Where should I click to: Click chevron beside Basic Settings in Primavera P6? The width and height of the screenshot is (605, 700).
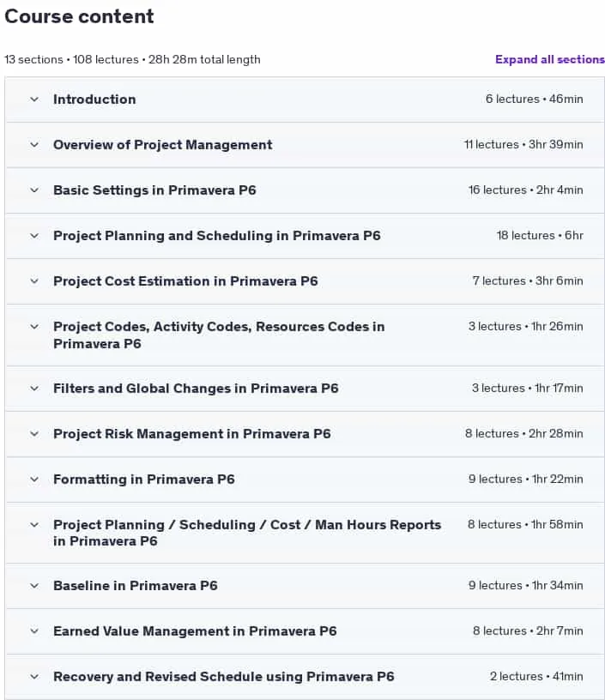34,190
